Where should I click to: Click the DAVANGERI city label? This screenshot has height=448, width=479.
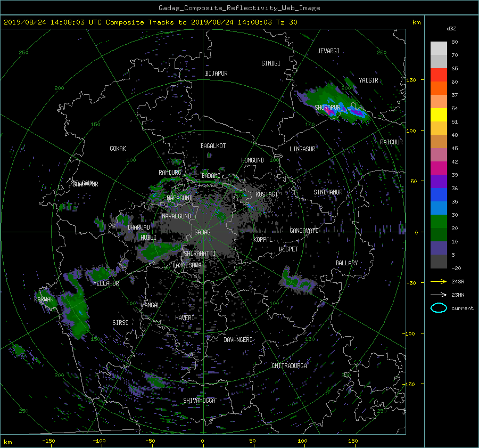pyautogui.click(x=238, y=340)
